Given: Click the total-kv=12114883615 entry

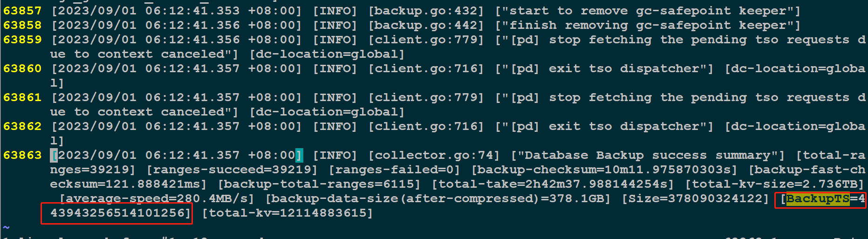Looking at the screenshot, I should click(x=287, y=213).
